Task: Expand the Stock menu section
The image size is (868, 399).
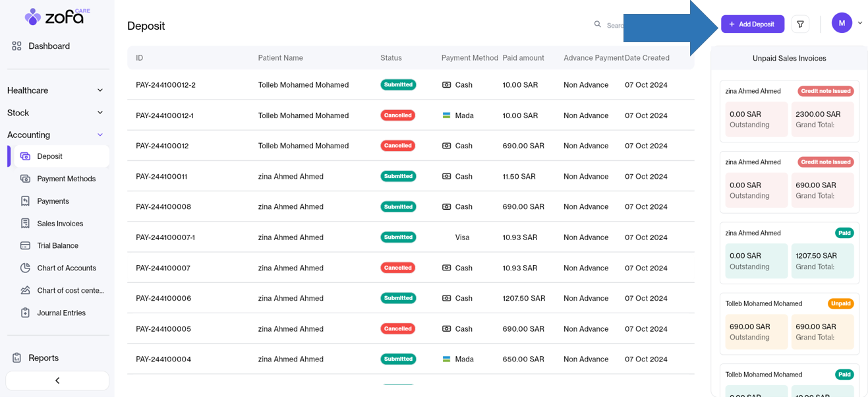Action: click(x=100, y=113)
